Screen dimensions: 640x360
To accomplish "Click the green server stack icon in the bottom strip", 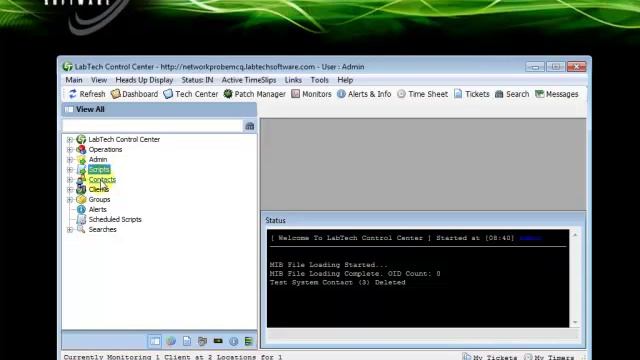I will tap(249, 341).
